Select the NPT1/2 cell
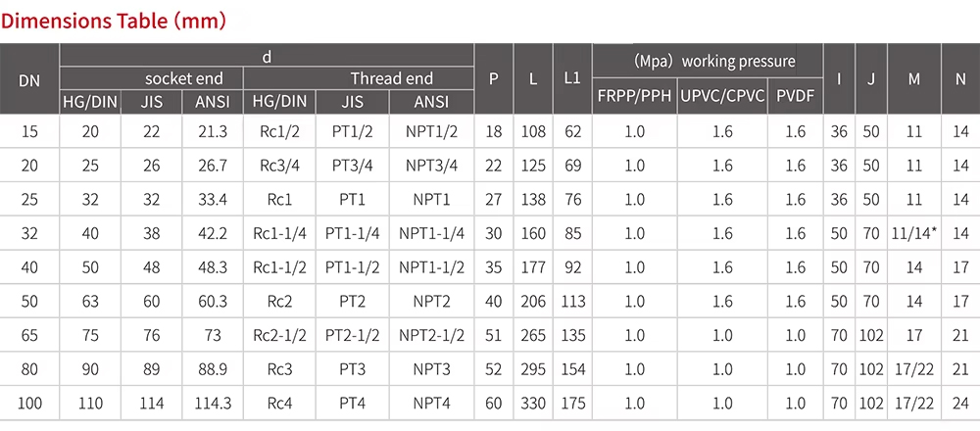Screen dimensions: 980x431 (432, 132)
